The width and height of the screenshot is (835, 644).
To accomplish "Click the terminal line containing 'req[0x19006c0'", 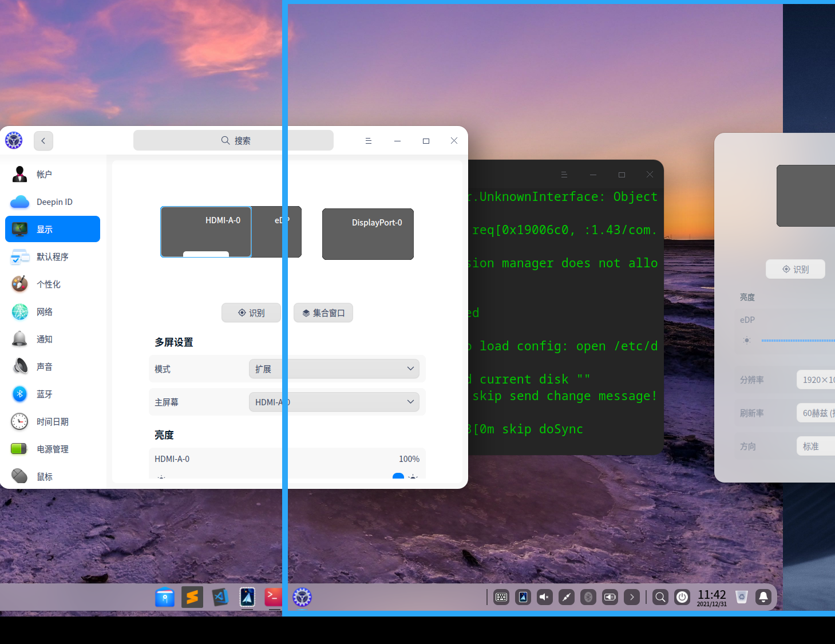I will click(x=564, y=230).
